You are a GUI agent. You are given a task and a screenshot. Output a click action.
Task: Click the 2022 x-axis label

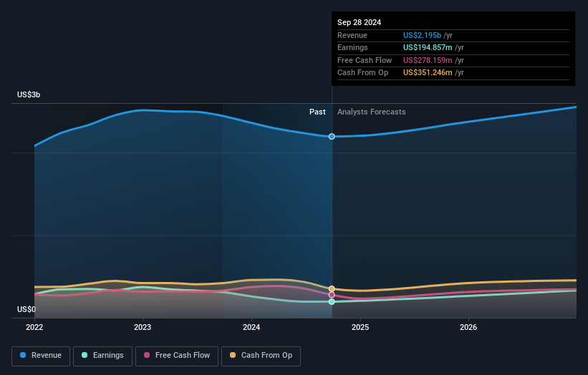pos(34,328)
